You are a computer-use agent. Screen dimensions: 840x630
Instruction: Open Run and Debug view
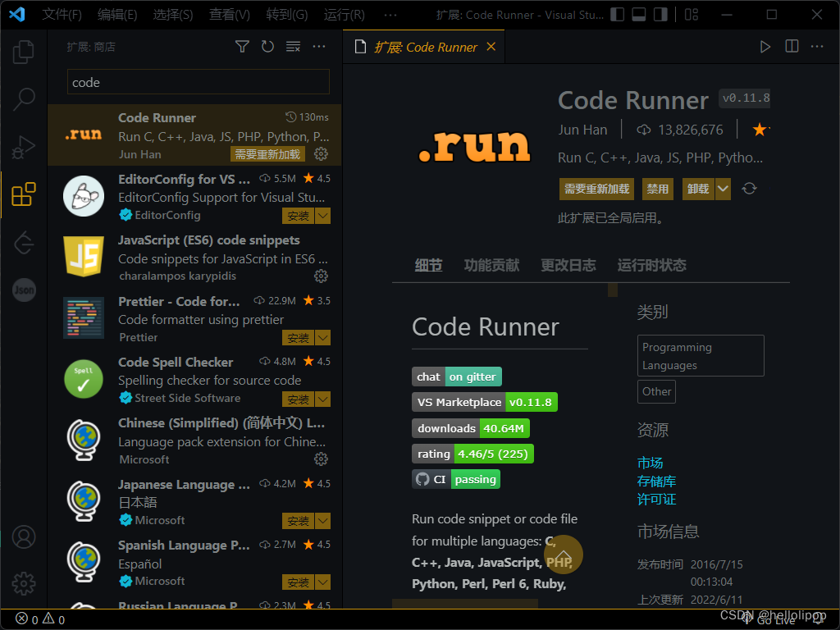pyautogui.click(x=24, y=146)
